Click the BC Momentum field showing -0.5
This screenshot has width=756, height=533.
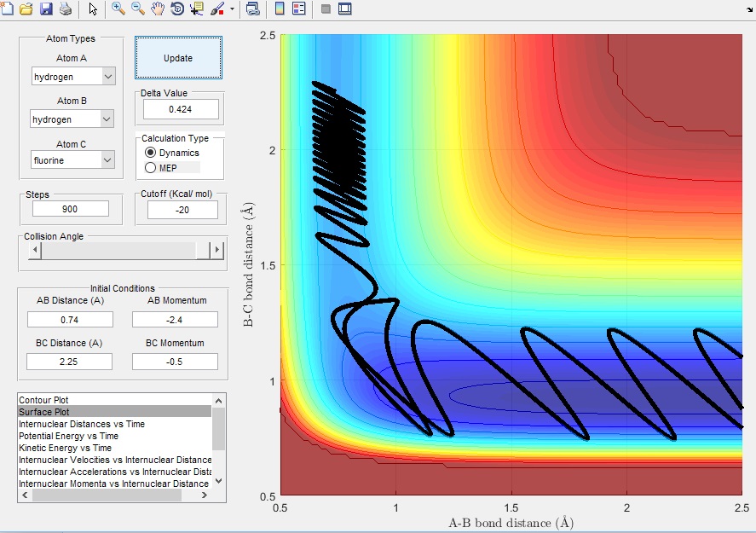(x=175, y=362)
